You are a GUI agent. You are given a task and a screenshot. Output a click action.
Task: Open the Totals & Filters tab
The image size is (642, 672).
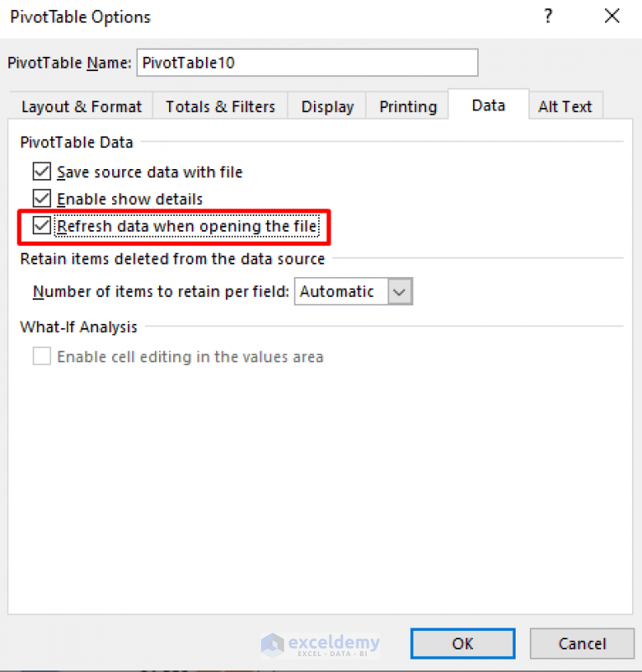coord(220,106)
